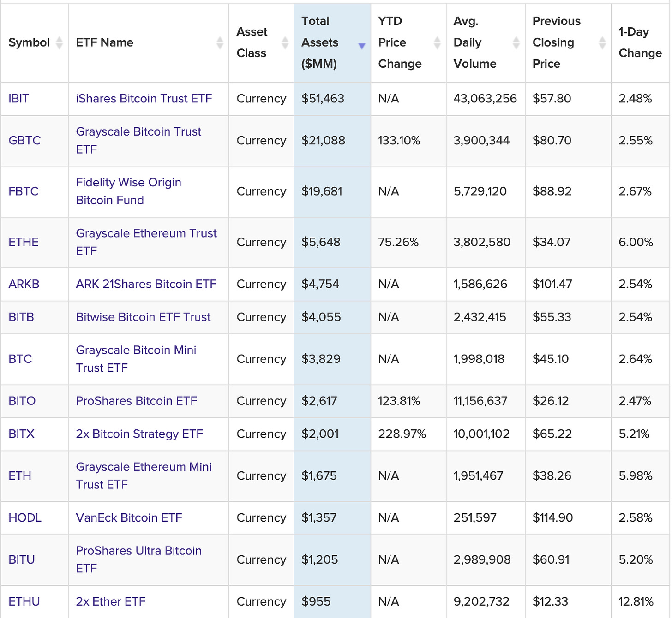Select the $114.90 closing price value
This screenshot has height=618, width=672.
pyautogui.click(x=552, y=518)
